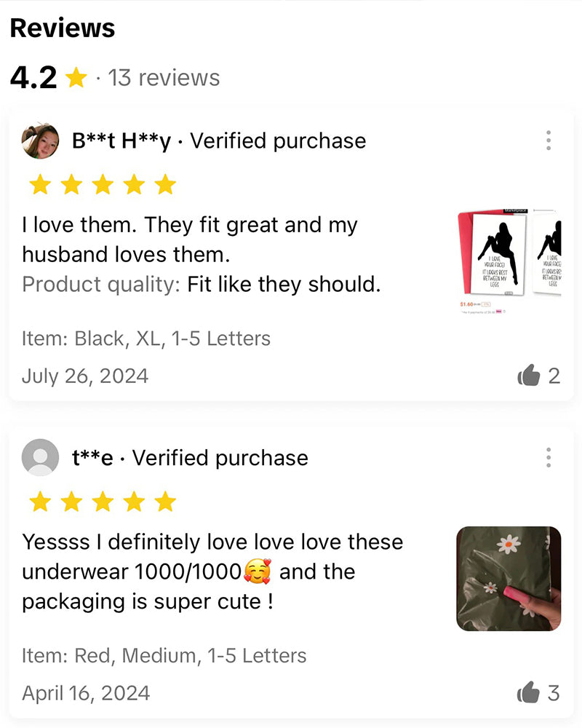
Task: Click the t**e reviewer name
Action: 92,458
